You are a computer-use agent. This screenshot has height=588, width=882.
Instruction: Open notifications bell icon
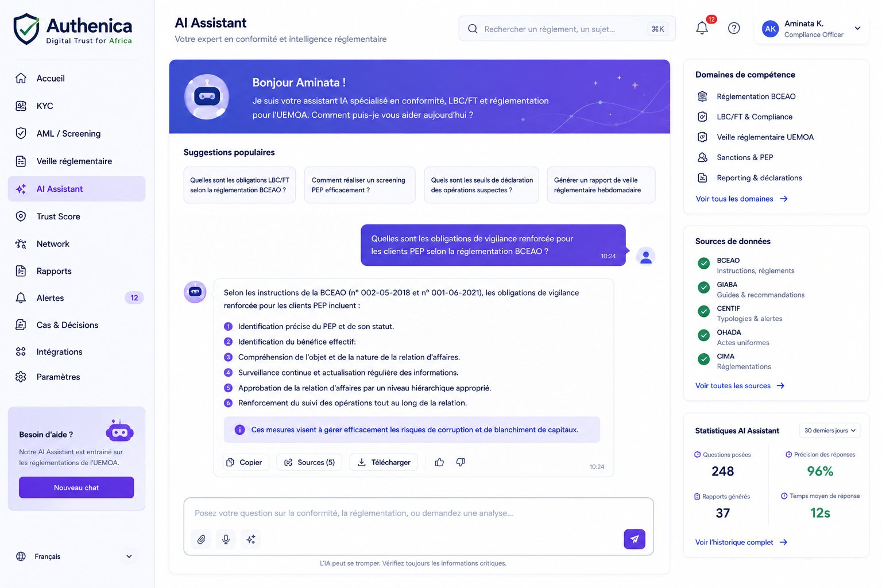tap(702, 28)
